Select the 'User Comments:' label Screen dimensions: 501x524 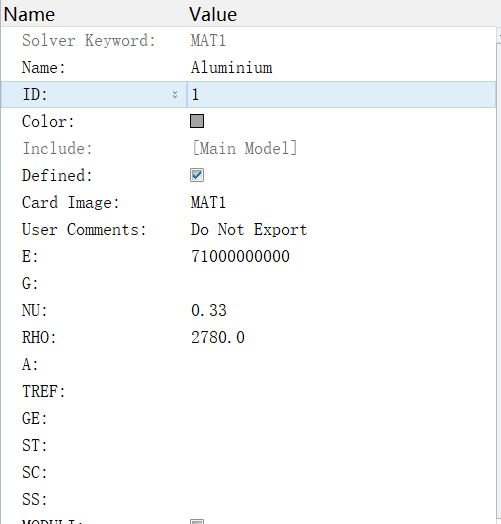84,230
